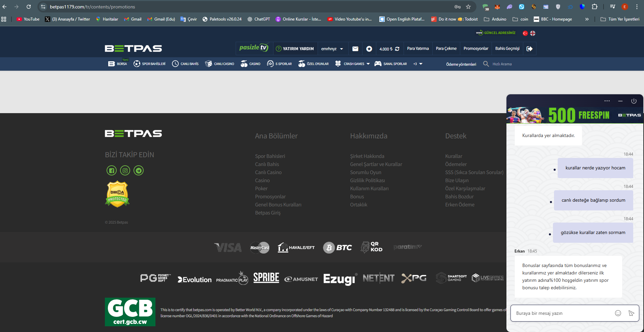Open the browser profile avatar E
This screenshot has width=644, height=332.
[625, 7]
